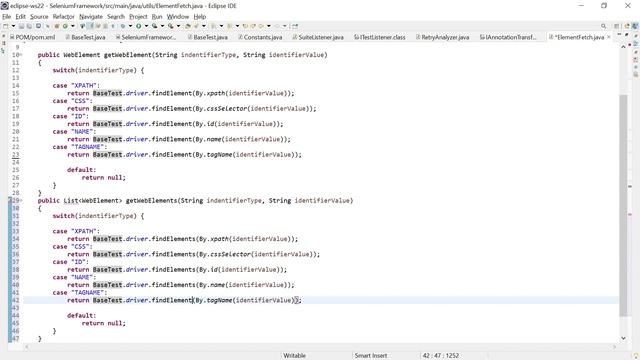Open the Debug configurations dropdown arrow
The image size is (640, 360).
(130, 26)
